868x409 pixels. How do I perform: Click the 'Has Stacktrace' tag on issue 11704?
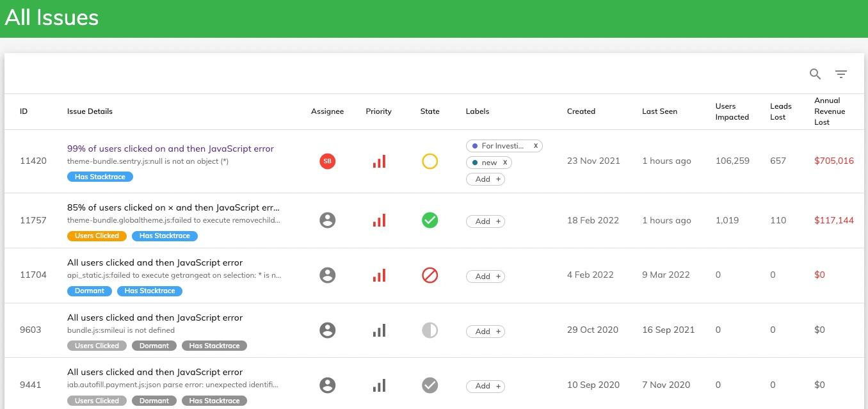[x=150, y=291]
